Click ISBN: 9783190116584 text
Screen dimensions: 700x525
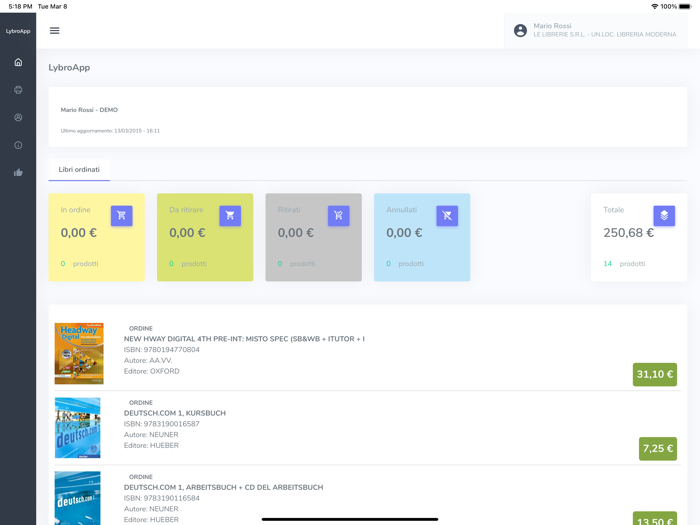(x=162, y=498)
